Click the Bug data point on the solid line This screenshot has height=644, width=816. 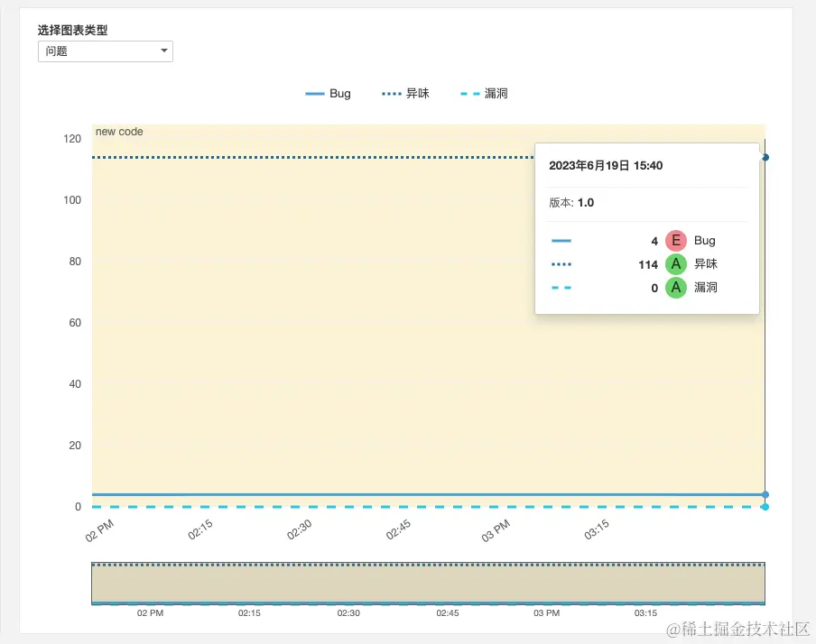(765, 494)
